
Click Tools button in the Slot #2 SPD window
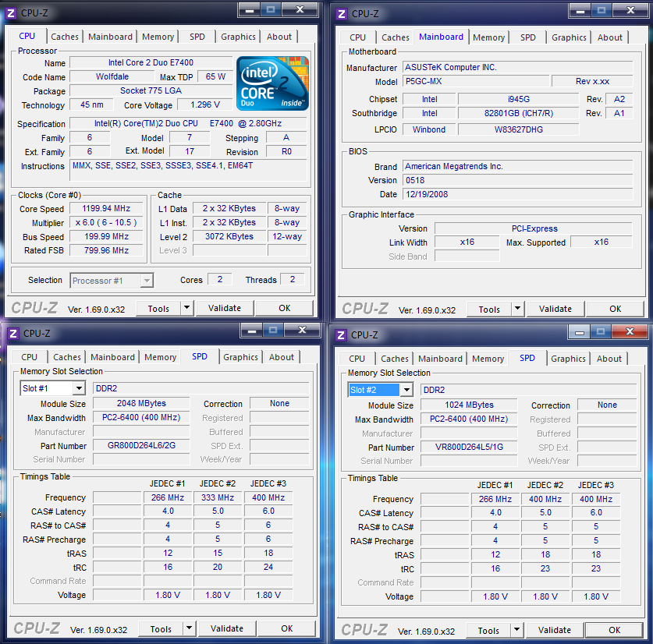click(x=488, y=630)
